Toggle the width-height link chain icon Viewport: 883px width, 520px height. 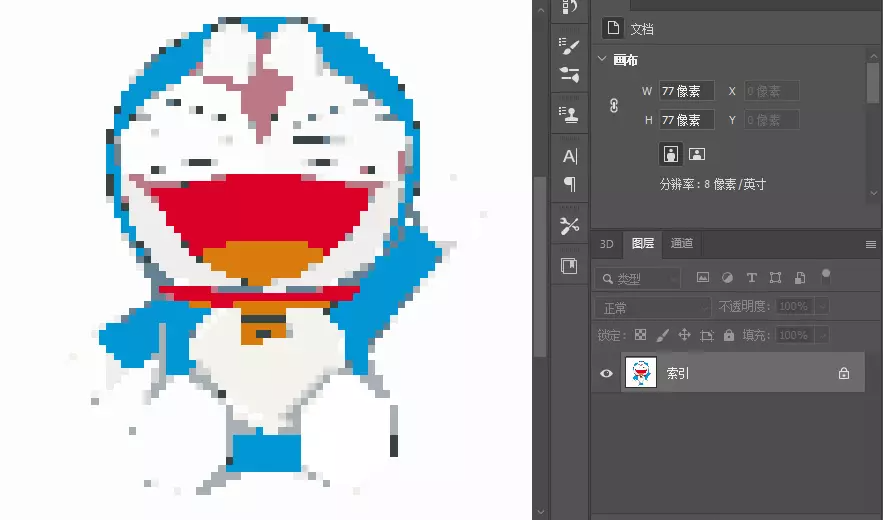[614, 105]
